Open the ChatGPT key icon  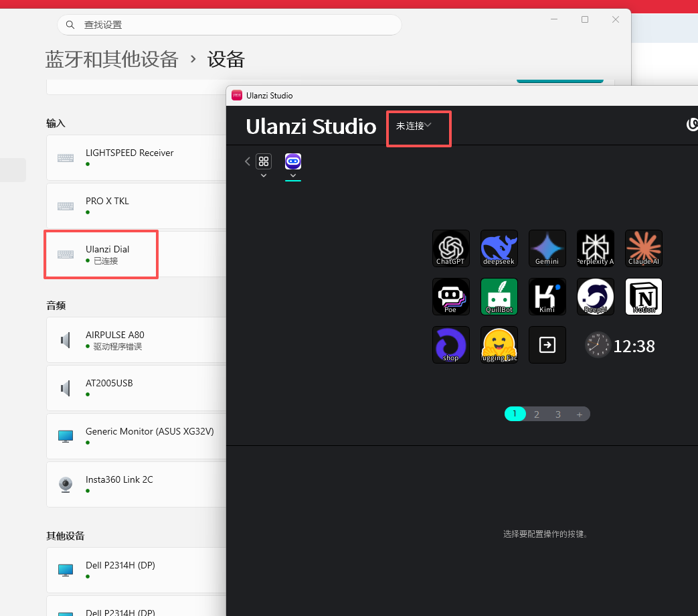tap(450, 248)
